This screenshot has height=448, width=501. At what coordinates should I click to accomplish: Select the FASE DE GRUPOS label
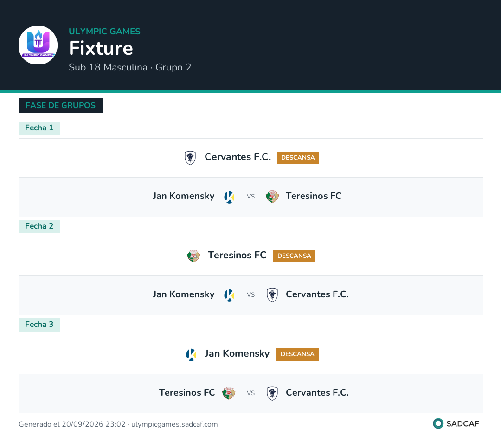(x=60, y=105)
